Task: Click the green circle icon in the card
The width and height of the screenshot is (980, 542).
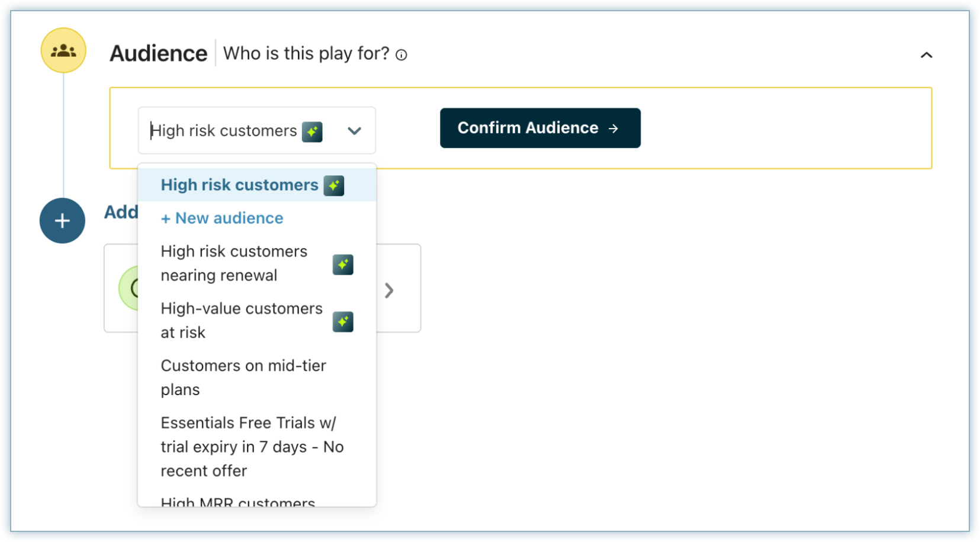Action: [129, 288]
